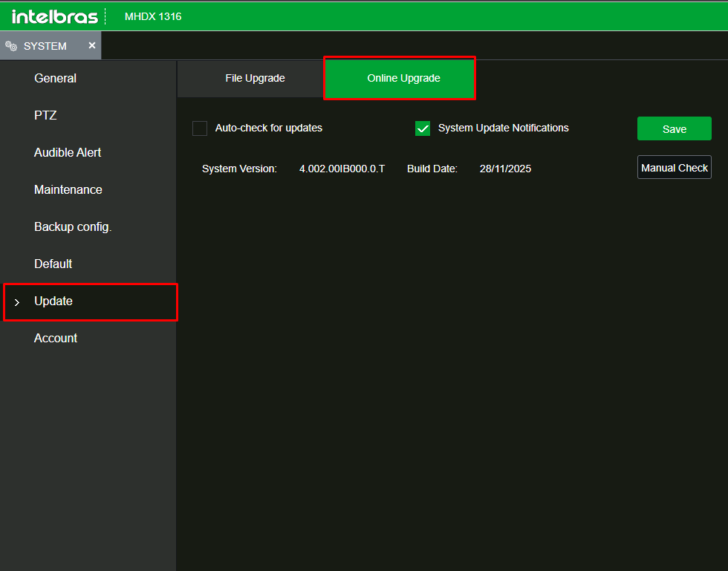This screenshot has height=571, width=728.
Task: Uncheck the System Update Notifications checkbox
Action: (x=423, y=128)
